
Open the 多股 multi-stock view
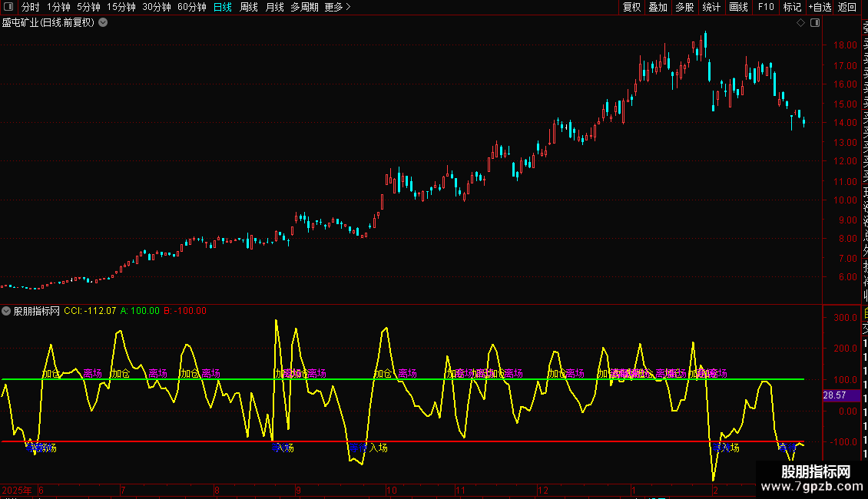click(684, 7)
